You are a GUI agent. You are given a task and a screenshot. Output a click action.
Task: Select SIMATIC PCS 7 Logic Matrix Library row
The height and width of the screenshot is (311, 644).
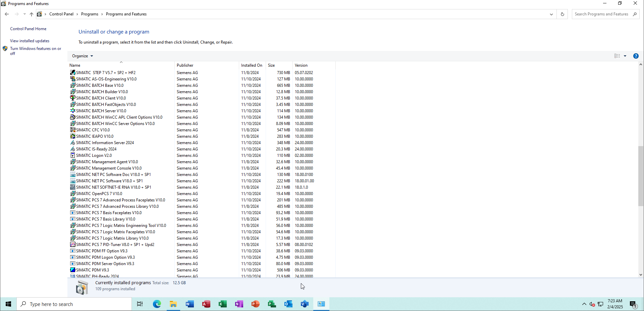201,238
